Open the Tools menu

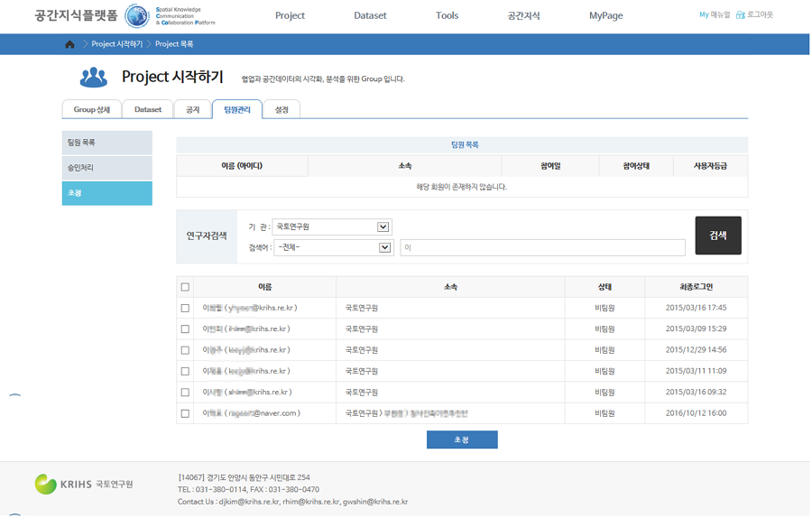[447, 15]
